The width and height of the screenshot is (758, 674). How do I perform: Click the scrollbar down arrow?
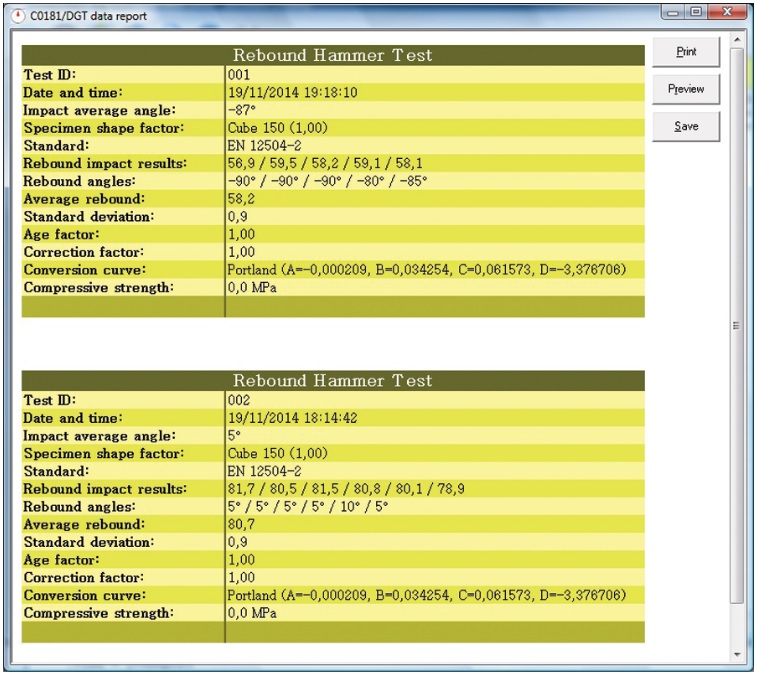(x=737, y=655)
